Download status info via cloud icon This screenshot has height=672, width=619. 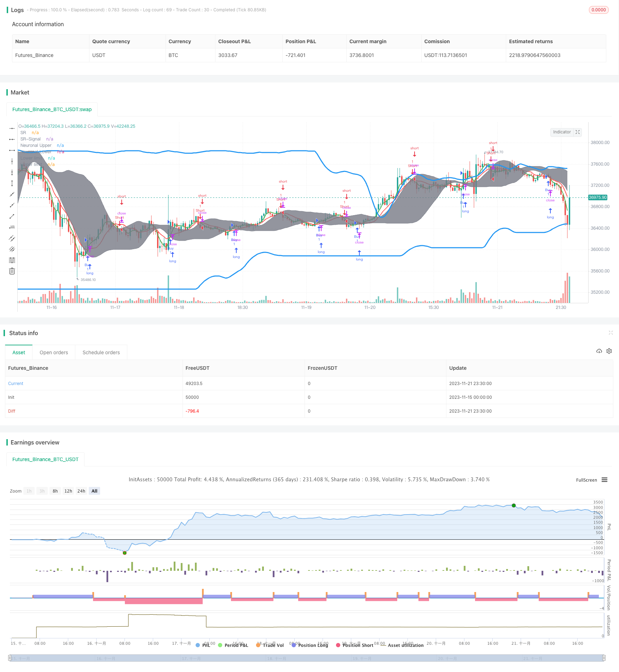(x=599, y=351)
